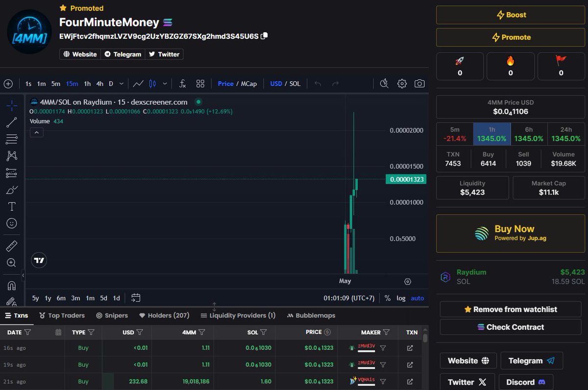The image size is (588, 390).
Task: Click the Check Contract button
Action: 511,327
